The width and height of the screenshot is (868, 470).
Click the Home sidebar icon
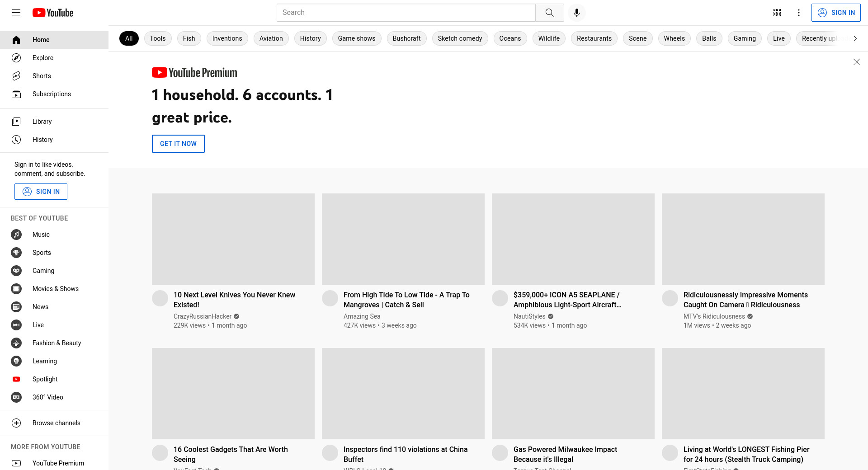coord(16,40)
